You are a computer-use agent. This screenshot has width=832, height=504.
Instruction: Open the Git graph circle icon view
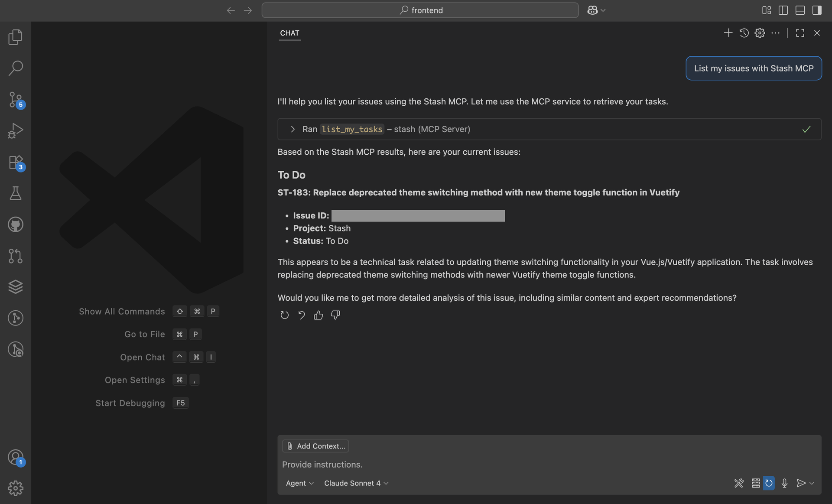coord(16,318)
